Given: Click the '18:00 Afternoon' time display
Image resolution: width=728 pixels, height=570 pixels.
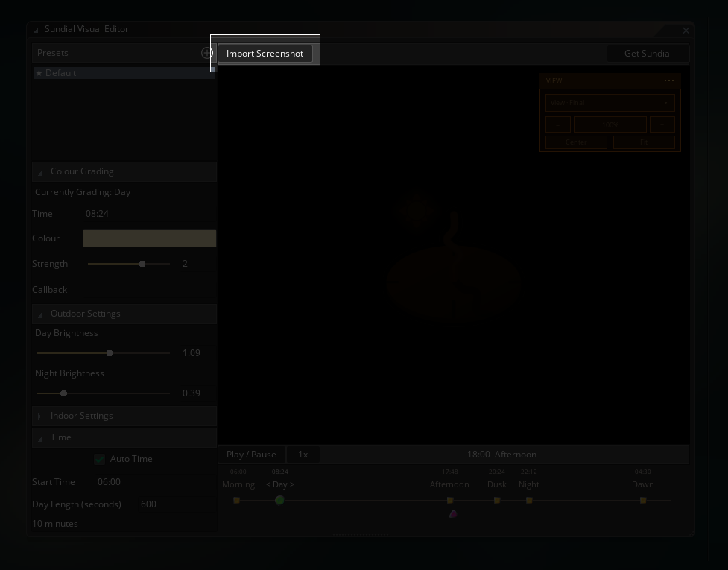Looking at the screenshot, I should coord(501,455).
